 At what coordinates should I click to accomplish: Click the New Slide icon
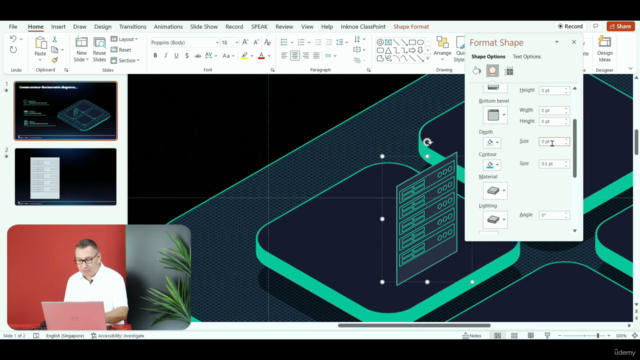point(81,43)
